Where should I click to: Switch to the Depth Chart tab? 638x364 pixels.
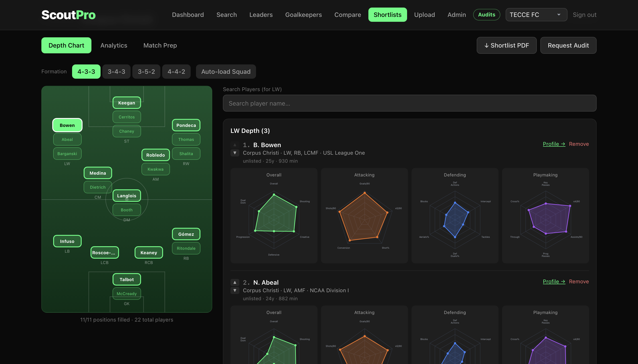tap(66, 45)
